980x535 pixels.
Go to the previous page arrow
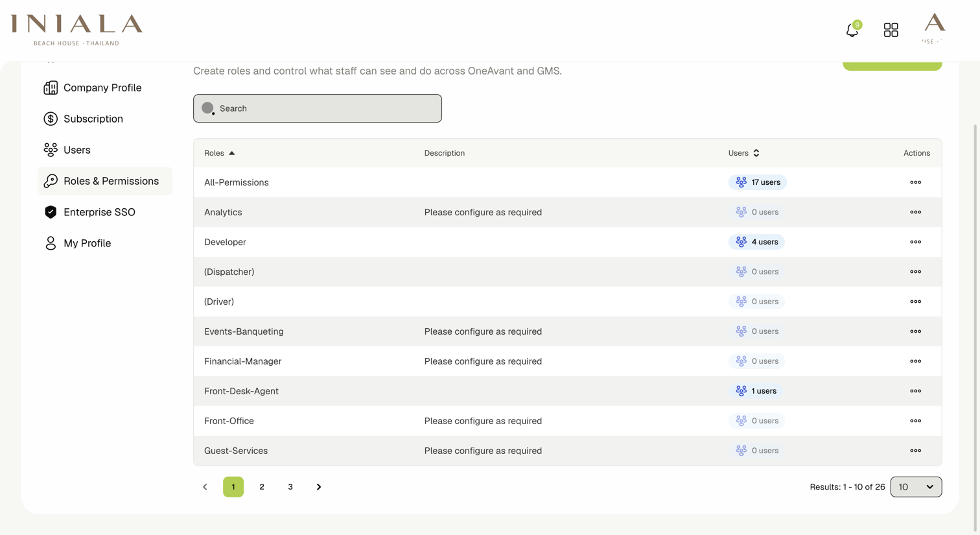point(205,487)
